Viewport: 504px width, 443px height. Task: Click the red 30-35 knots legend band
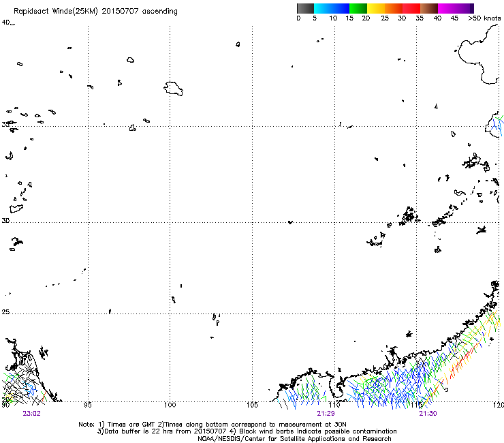[x=411, y=8]
